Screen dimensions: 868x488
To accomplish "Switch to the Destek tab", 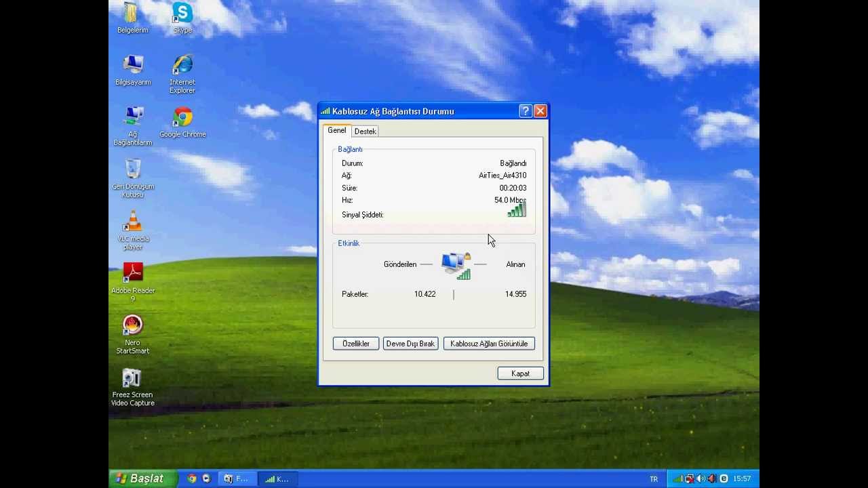I will 365,131.
